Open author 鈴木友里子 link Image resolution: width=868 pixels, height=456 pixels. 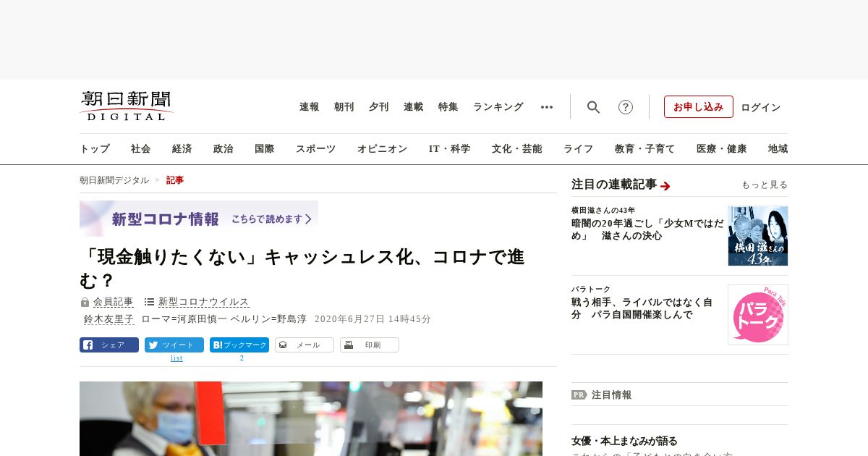(109, 318)
